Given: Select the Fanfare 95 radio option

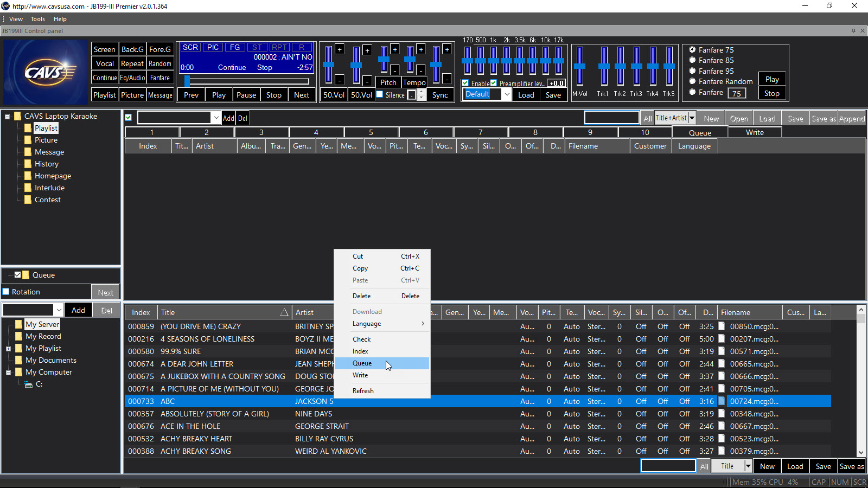Looking at the screenshot, I should 692,71.
